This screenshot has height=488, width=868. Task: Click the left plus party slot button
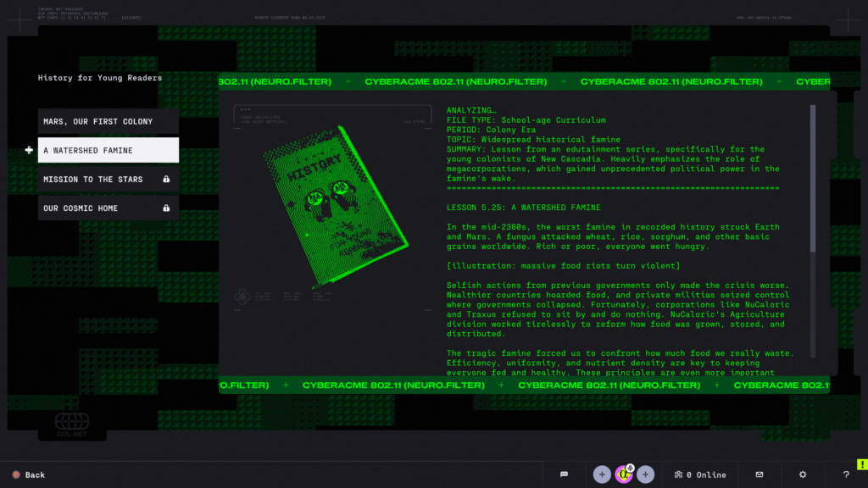[602, 474]
